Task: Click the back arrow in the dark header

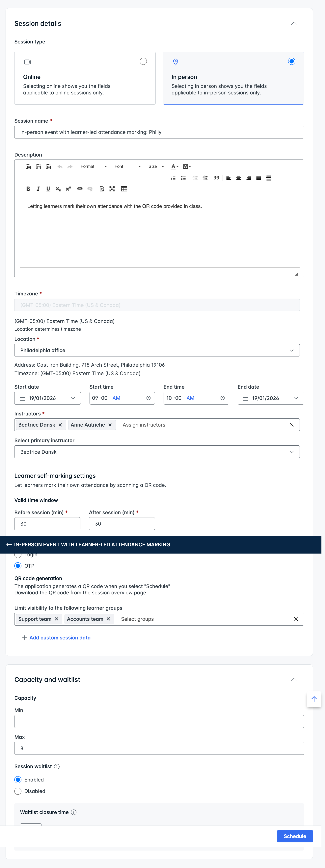Action: [x=9, y=545]
